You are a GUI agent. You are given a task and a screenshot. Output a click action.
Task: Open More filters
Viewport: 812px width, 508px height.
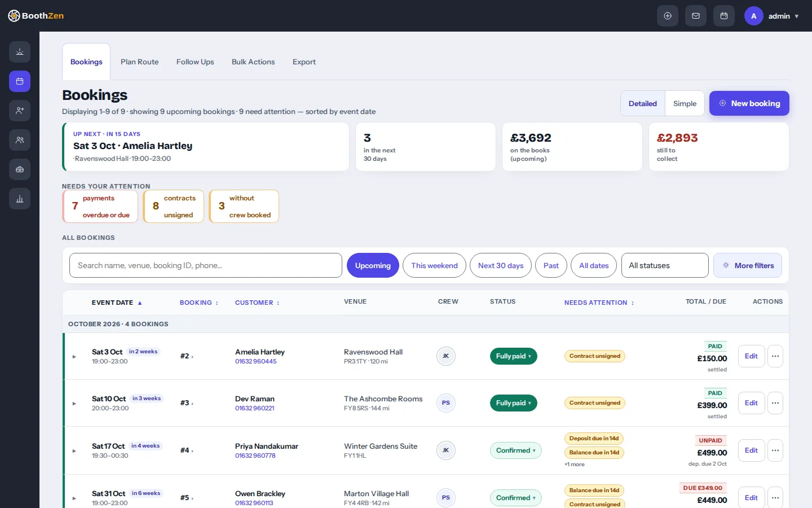748,265
